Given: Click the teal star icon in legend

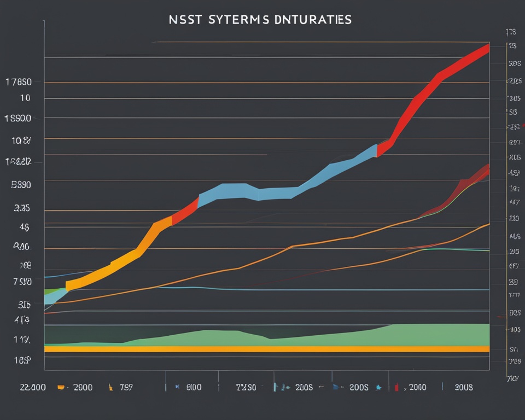Looking at the screenshot, I should [x=378, y=388].
